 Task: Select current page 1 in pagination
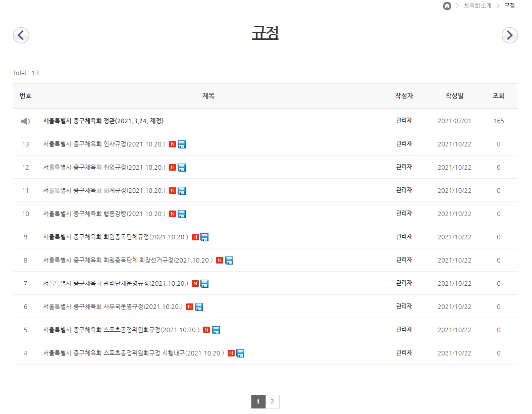[258, 401]
